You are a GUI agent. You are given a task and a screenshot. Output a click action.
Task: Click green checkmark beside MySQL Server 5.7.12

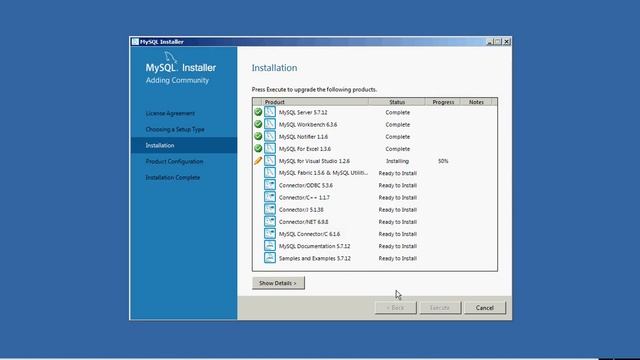(258, 112)
